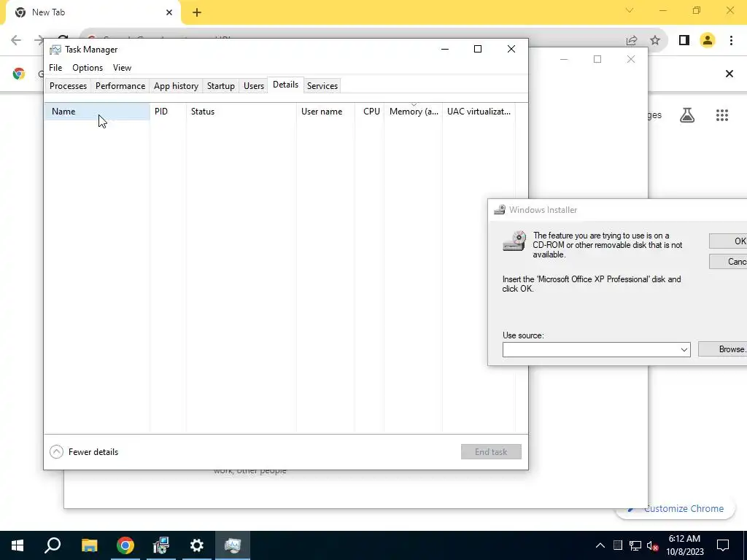The height and width of the screenshot is (560, 747).
Task: Open Chrome side panel
Action: click(x=684, y=41)
